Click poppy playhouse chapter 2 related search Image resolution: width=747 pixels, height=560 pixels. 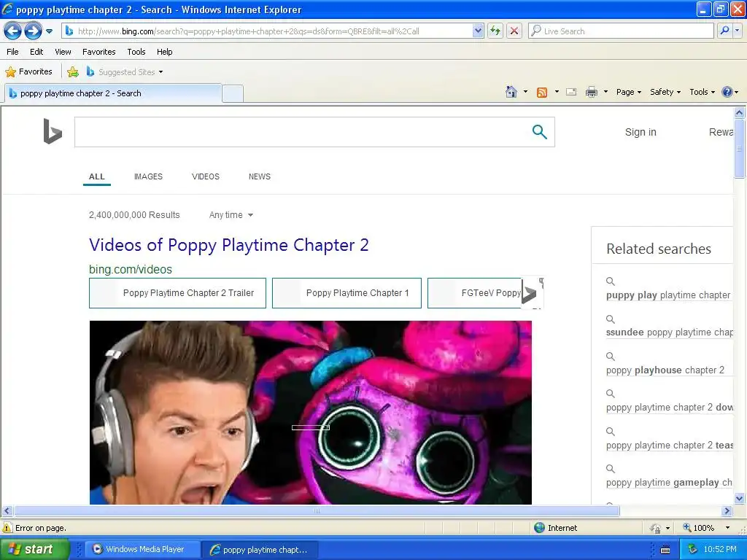665,370
